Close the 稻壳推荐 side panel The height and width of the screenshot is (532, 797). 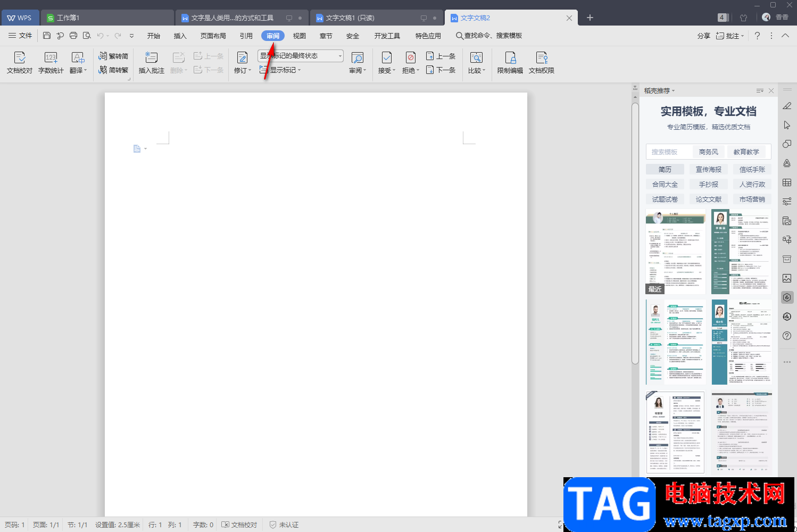[771, 90]
